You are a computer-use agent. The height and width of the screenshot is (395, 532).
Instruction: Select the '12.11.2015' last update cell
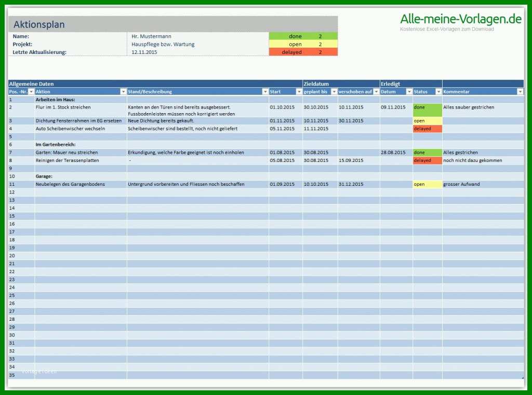tap(198, 52)
